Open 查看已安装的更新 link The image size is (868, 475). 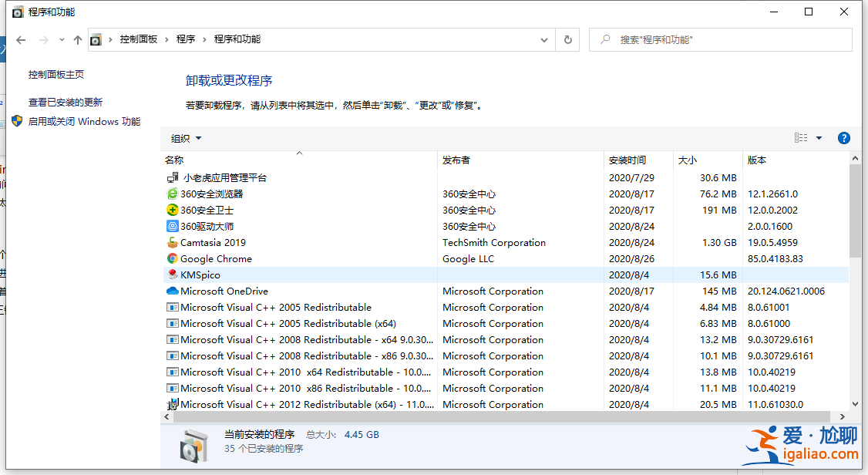click(x=66, y=102)
